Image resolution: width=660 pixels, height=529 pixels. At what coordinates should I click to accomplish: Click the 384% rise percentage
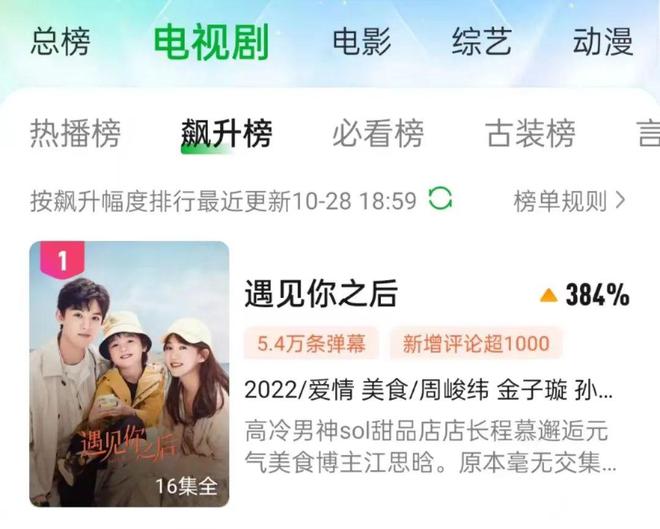pos(597,295)
